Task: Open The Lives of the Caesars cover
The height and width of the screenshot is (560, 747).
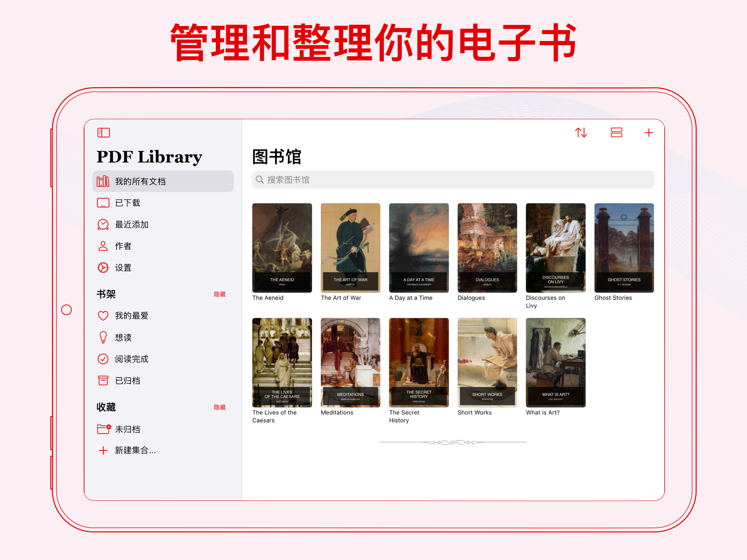Action: 282,362
